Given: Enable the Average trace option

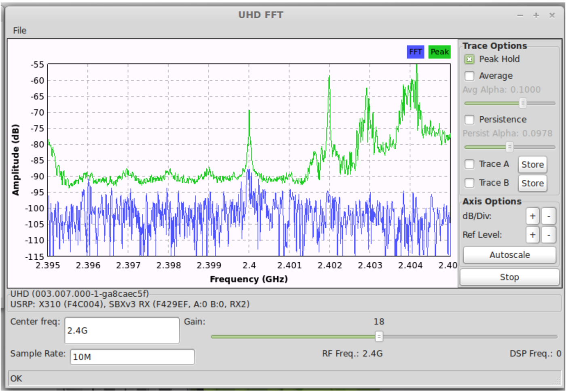Looking at the screenshot, I should point(469,76).
